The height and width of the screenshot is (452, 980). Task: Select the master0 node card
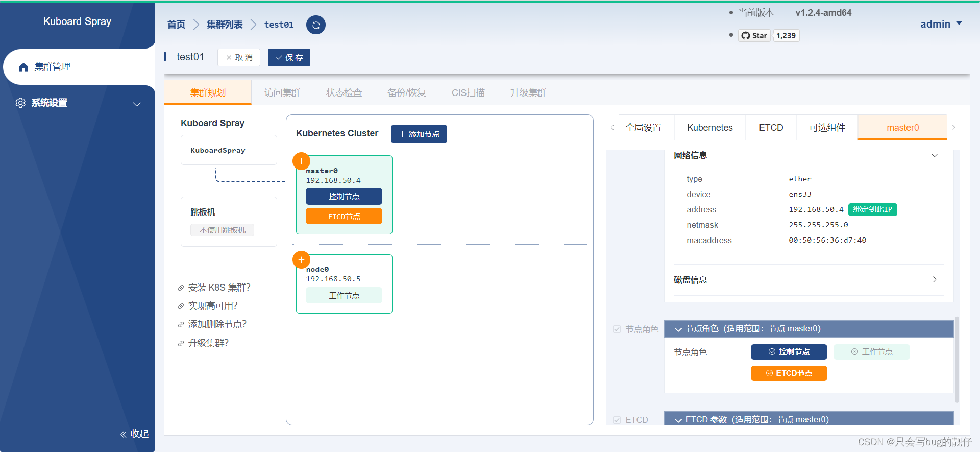coord(344,195)
